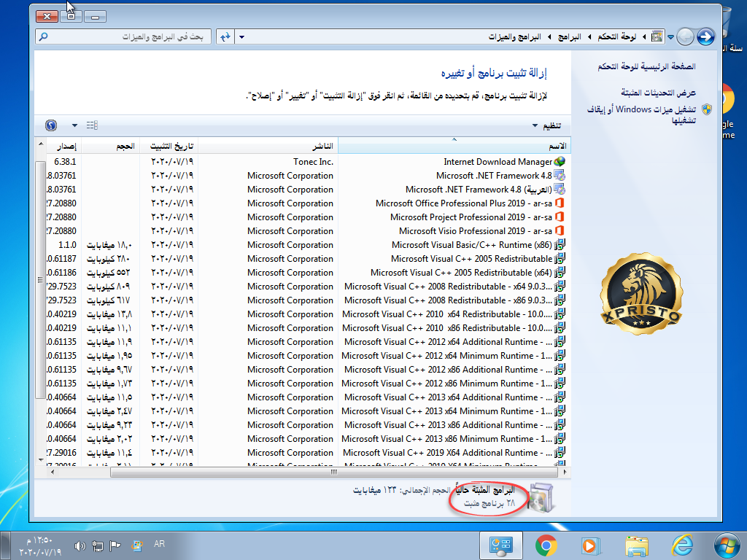Change the view using the view layout icon
This screenshot has height=560, width=747.
(x=92, y=125)
